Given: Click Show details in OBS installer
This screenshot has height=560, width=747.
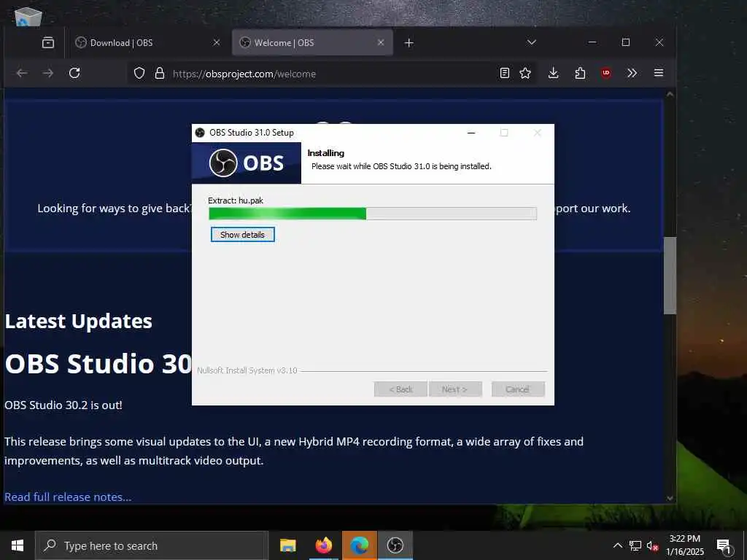Looking at the screenshot, I should (242, 235).
